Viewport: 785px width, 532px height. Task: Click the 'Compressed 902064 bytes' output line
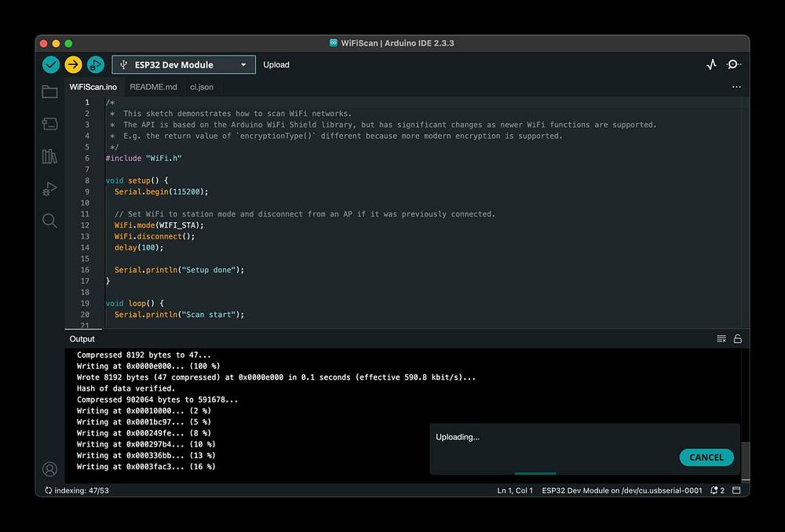157,399
